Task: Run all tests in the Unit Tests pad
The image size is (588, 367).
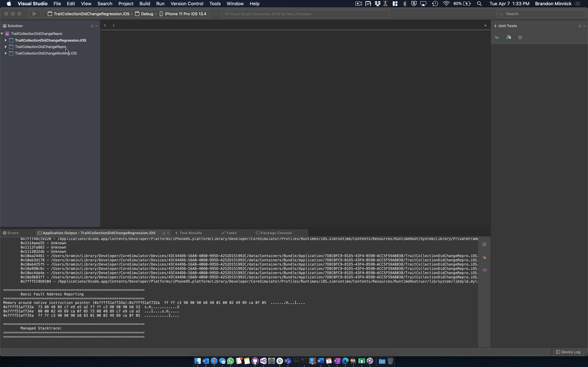Action: coord(497,37)
